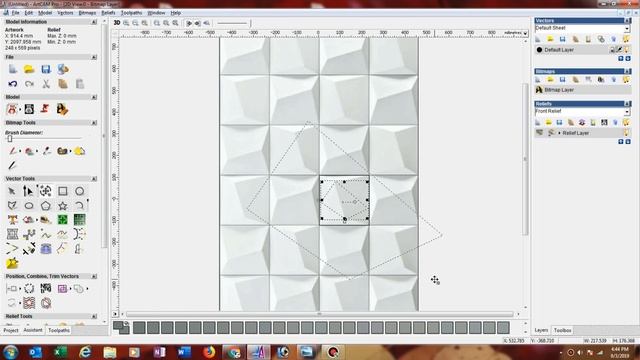Open the Toolpaths menu
The image size is (640, 360).
[131, 13]
